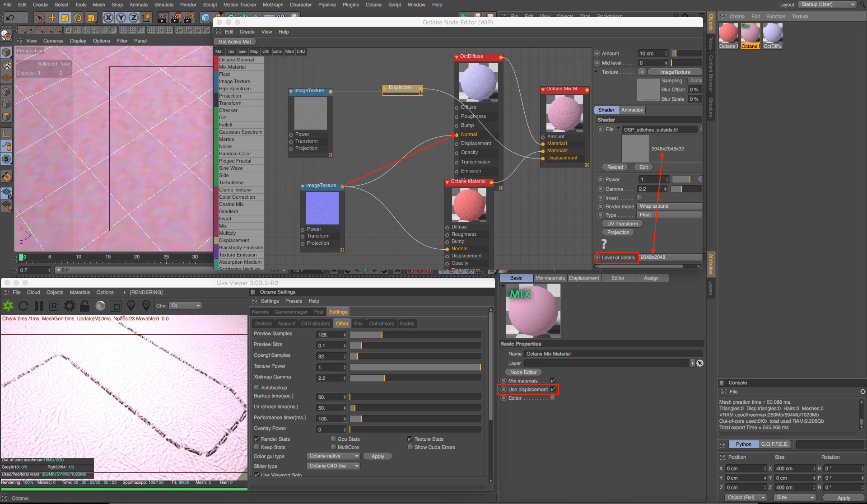Screen dimensions: 867x504
Task: Open Live Viewer settings gear
Action: tap(70, 306)
